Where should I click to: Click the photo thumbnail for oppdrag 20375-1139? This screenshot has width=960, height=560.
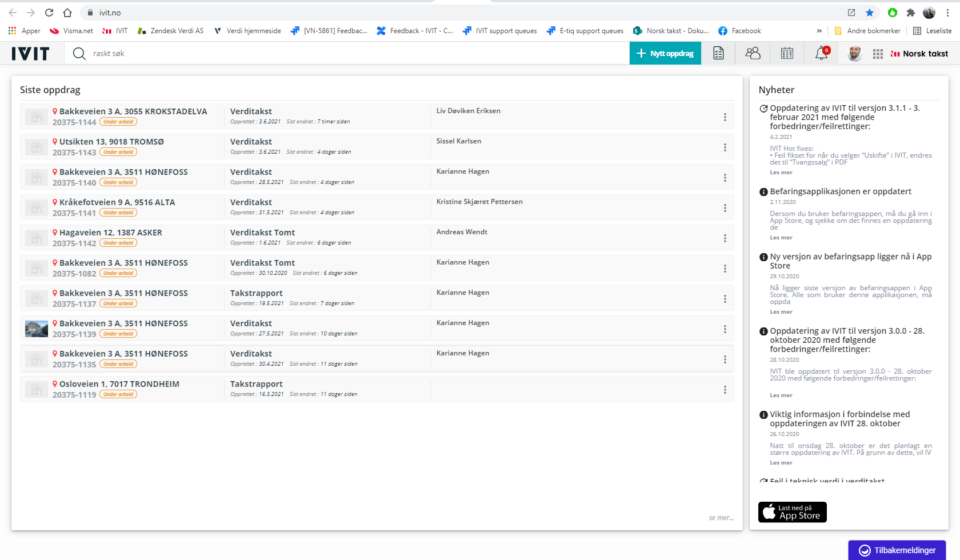(36, 329)
